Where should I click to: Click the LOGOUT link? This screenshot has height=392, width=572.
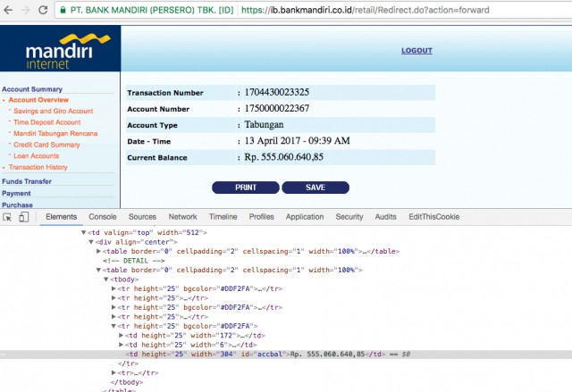point(416,51)
